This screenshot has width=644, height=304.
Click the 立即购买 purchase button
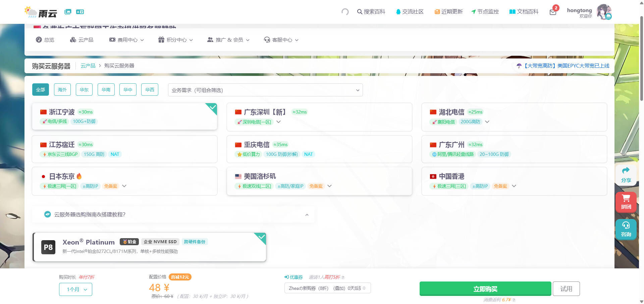485,288
